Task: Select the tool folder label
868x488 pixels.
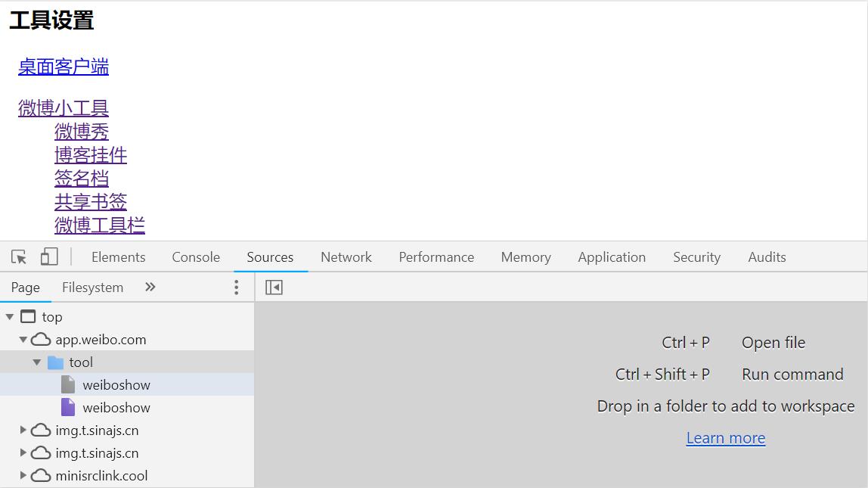Action: 81,362
